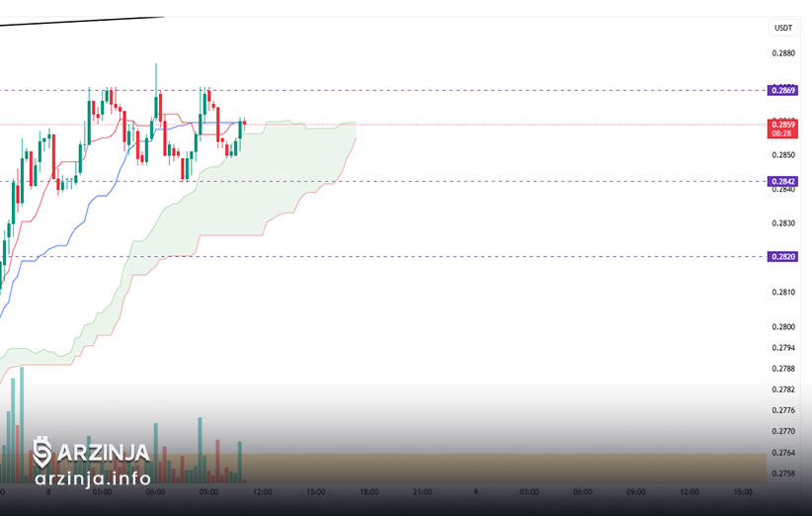The height and width of the screenshot is (516, 812).
Task: Click the USDT currency button
Action: pos(783,28)
